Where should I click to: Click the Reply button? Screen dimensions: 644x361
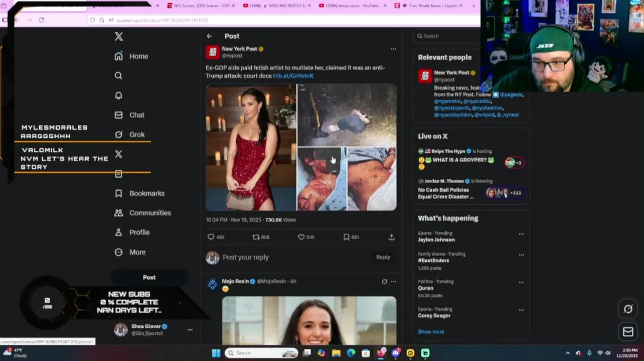click(x=383, y=257)
